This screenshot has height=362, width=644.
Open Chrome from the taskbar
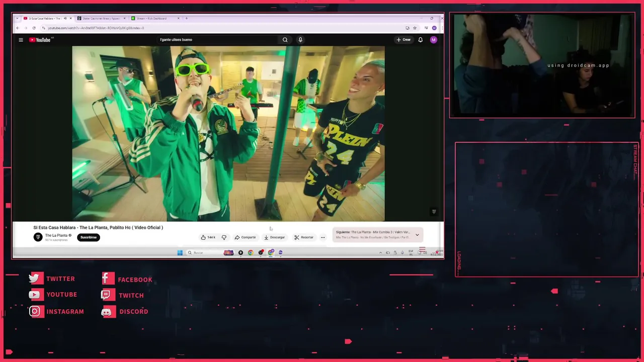coord(251,252)
